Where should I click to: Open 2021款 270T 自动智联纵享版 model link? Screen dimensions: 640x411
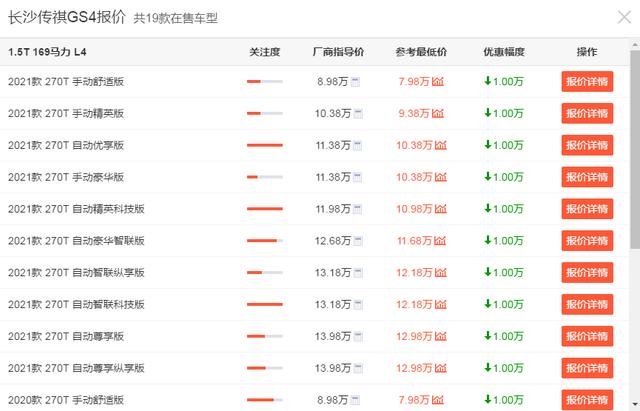(x=76, y=273)
